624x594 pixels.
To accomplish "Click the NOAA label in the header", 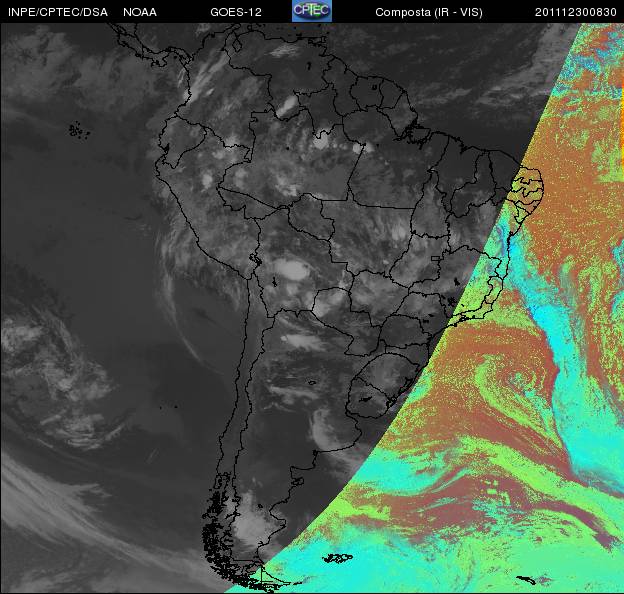I will coord(140,12).
